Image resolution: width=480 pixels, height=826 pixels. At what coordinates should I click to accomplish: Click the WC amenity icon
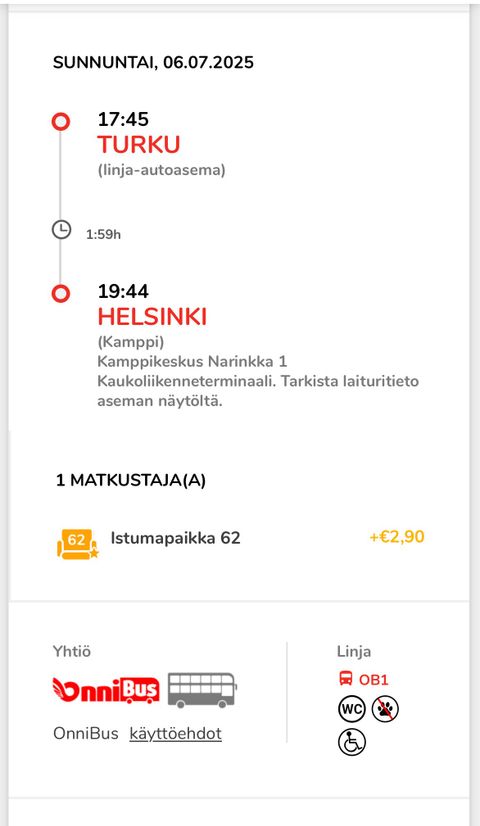[351, 709]
